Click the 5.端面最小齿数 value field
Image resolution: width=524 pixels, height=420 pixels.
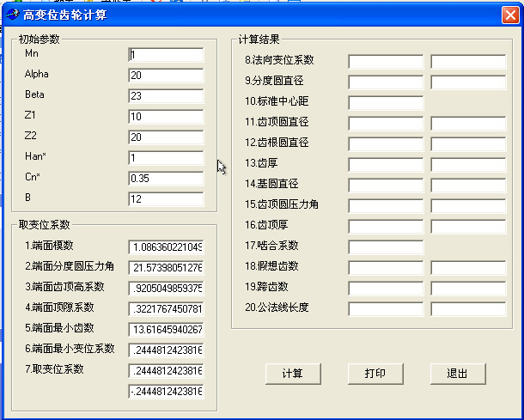(x=165, y=330)
